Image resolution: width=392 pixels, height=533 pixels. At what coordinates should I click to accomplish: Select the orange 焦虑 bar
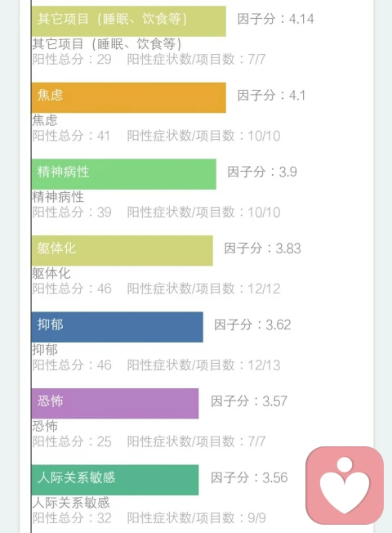(x=129, y=97)
